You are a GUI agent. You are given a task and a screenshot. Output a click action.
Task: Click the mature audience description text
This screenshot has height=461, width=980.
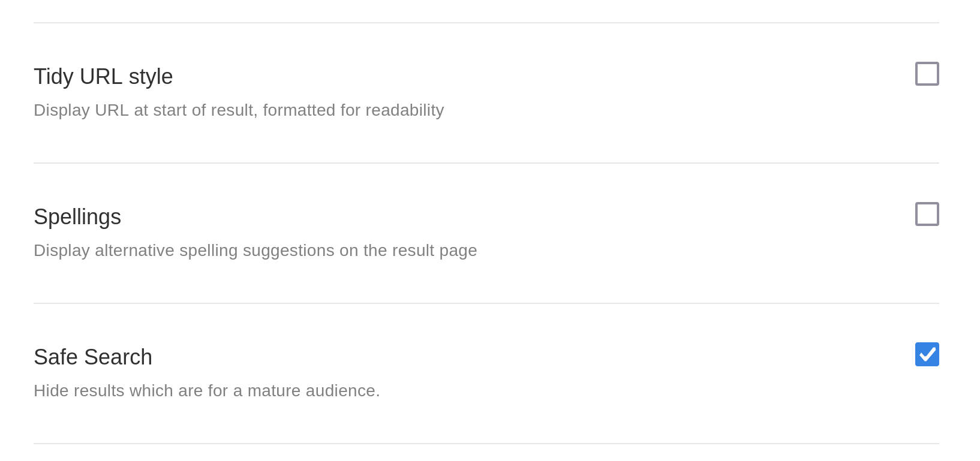[207, 390]
